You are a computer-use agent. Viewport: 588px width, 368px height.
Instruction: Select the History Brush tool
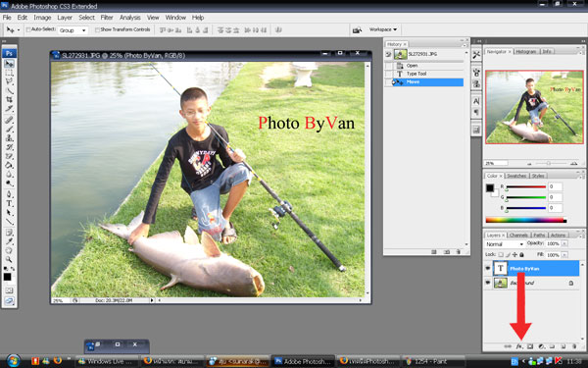pos(9,147)
